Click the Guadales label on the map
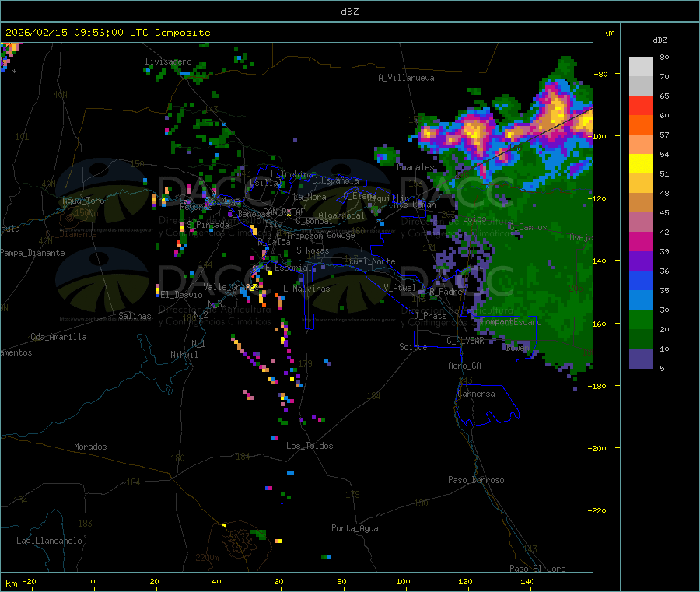Viewport: 700px width, 592px height. [x=415, y=167]
